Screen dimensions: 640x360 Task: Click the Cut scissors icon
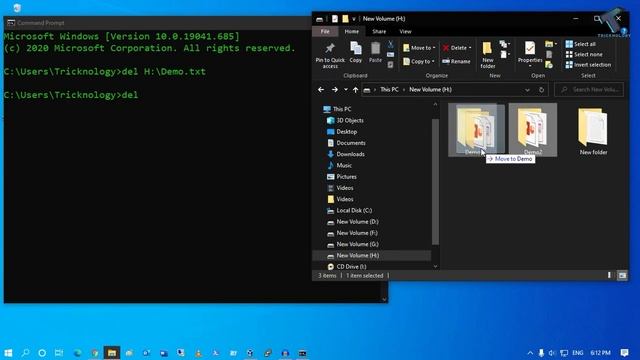click(x=391, y=44)
